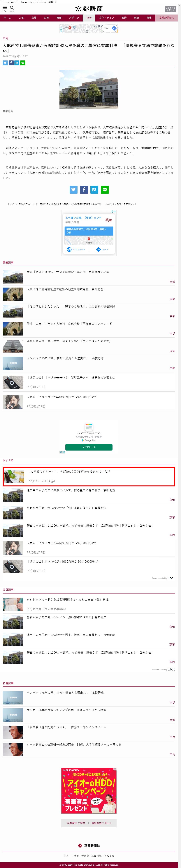Click the courthouse article photo
This screenshot has height=868, width=181.
(89, 89)
